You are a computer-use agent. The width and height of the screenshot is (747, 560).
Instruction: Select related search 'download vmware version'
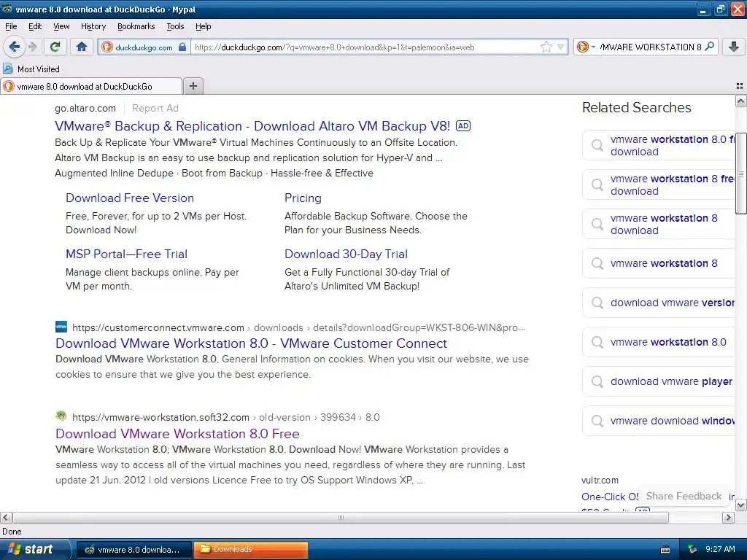(659, 303)
